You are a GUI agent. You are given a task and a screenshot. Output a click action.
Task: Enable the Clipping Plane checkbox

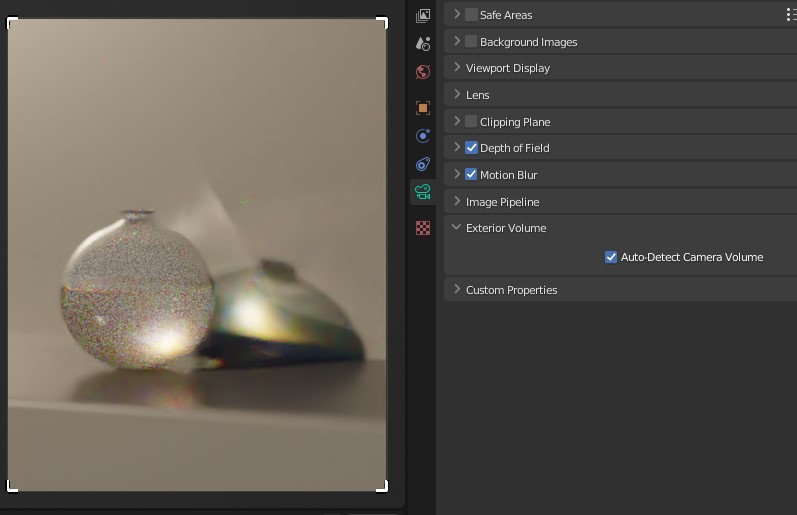click(471, 122)
